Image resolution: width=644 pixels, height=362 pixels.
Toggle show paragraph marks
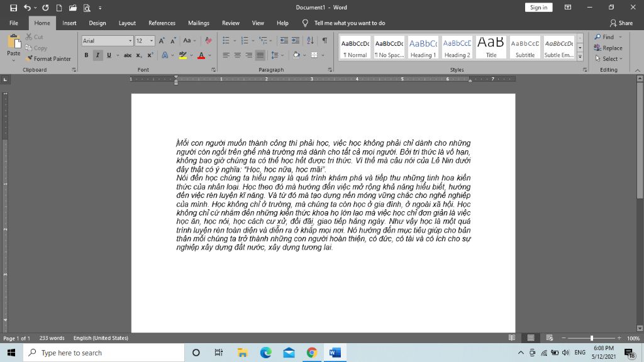tap(325, 41)
